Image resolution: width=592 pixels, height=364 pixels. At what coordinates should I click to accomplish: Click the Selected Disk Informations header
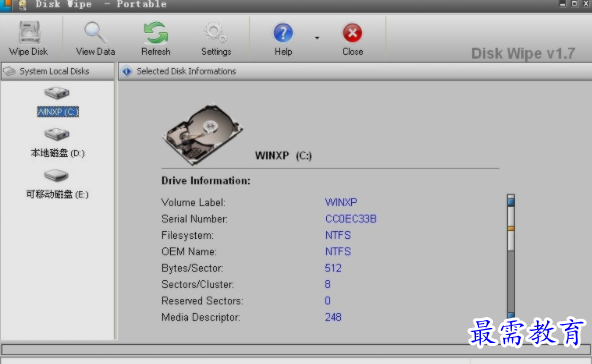(186, 71)
